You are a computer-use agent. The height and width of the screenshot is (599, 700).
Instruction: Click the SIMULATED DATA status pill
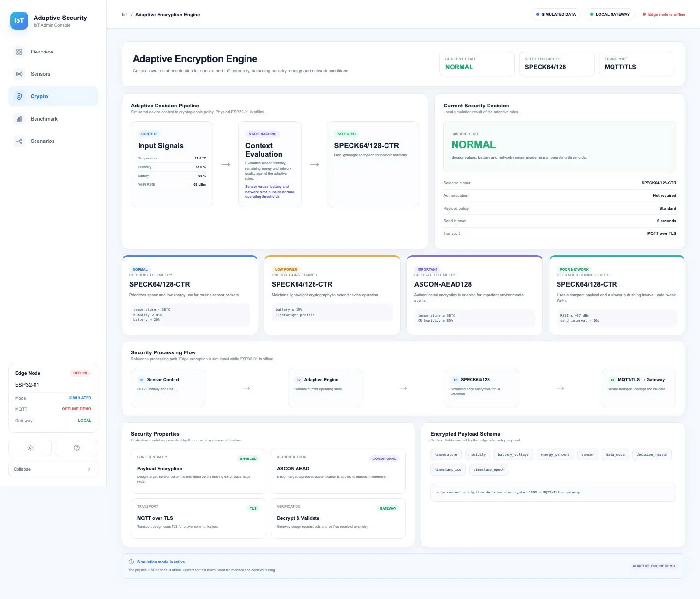coord(556,14)
